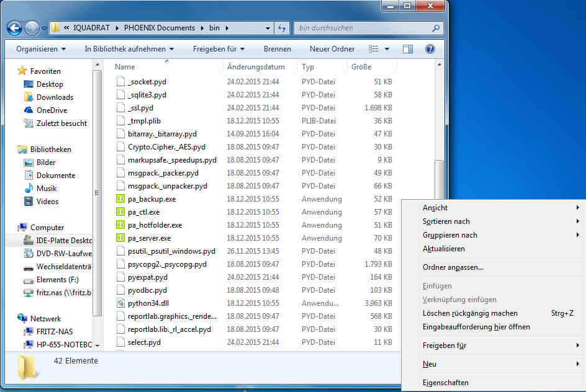Click the file list vertical scrollbar thumb

coord(439,180)
